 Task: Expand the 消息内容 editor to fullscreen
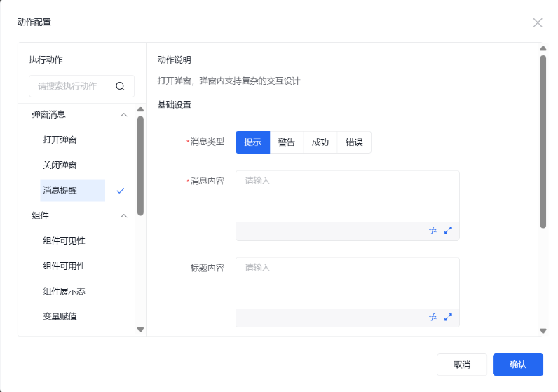tap(449, 230)
